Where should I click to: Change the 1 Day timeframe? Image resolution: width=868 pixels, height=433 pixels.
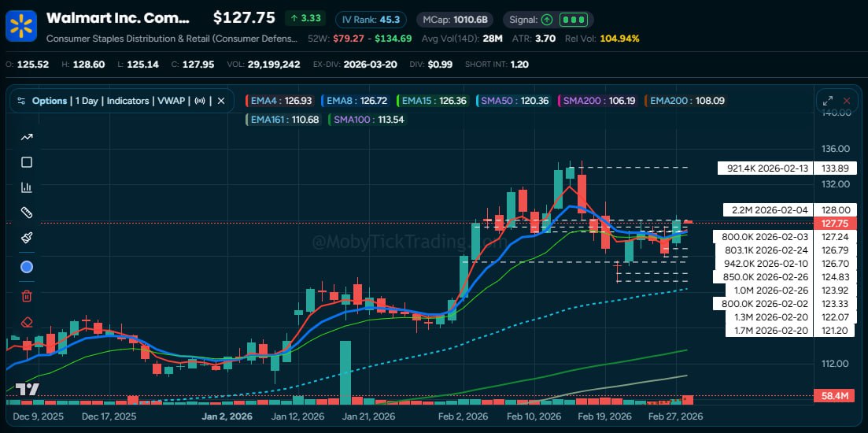[86, 101]
